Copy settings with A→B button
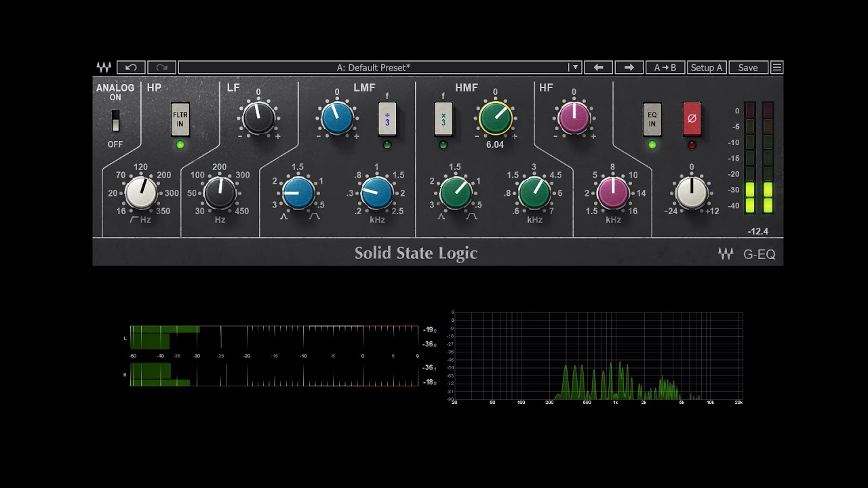868x488 pixels. tap(665, 67)
